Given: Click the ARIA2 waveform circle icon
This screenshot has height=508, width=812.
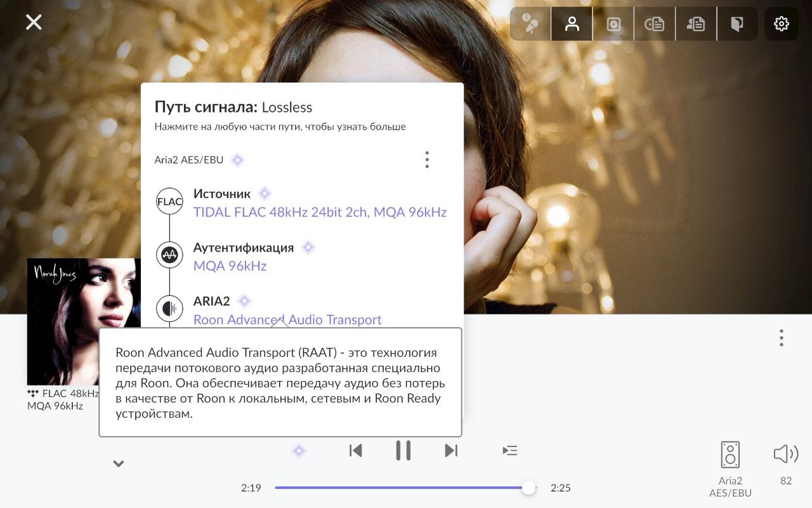Looking at the screenshot, I should point(169,308).
